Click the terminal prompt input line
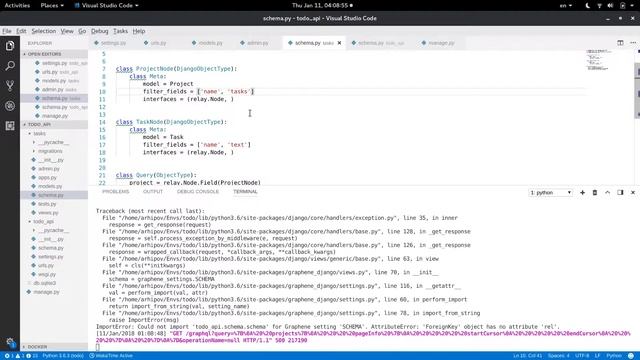This screenshot has height=360, width=640. 98,347
